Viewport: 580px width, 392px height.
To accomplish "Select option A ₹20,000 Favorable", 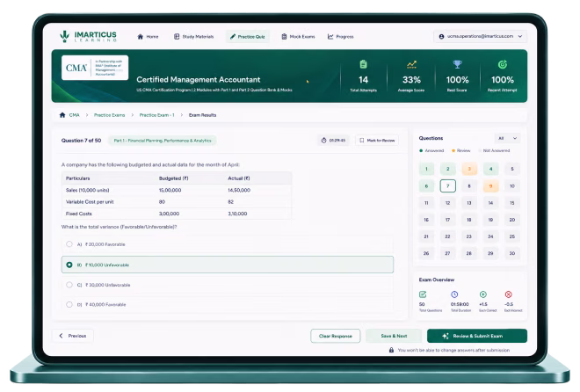I will tap(227, 244).
